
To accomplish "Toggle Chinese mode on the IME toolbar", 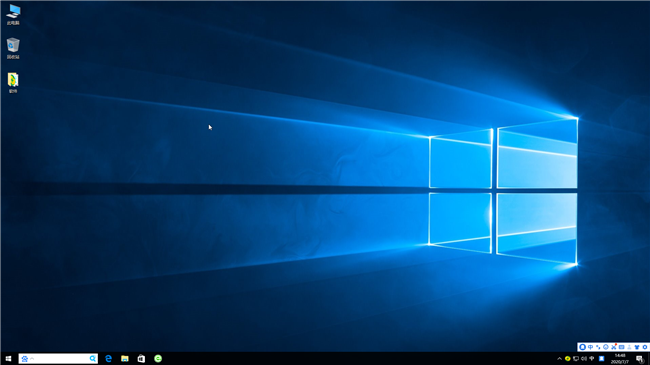I will click(590, 347).
